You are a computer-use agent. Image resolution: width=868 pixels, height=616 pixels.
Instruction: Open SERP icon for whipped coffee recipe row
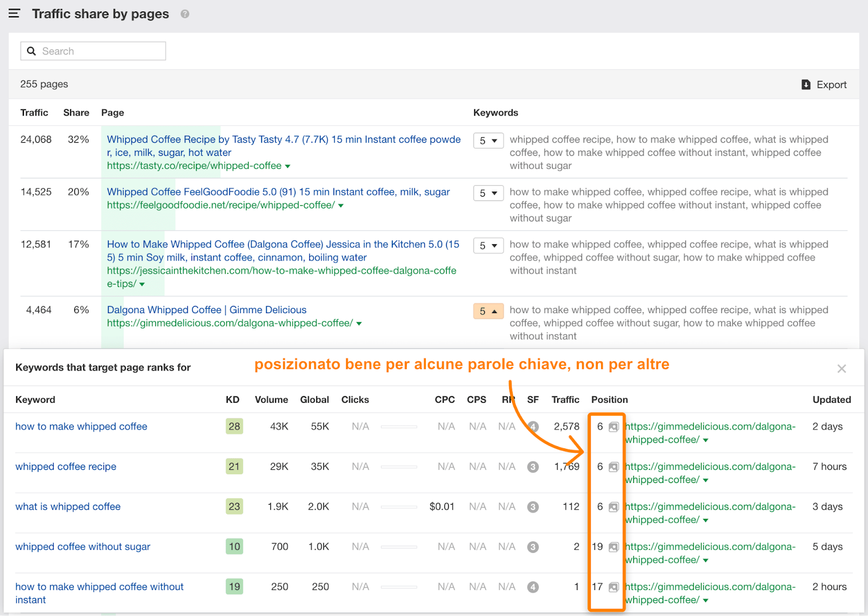point(614,467)
